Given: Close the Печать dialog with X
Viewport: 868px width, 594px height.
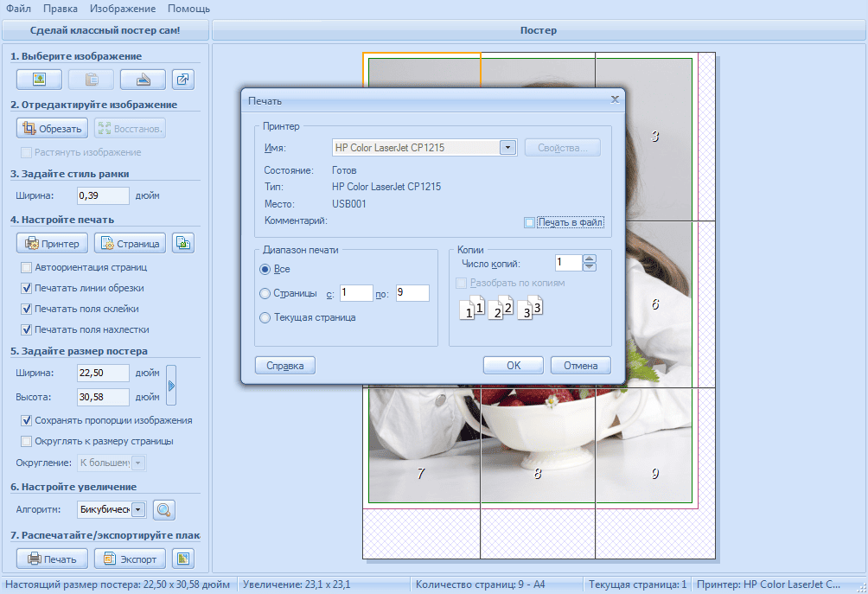Looking at the screenshot, I should [615, 99].
